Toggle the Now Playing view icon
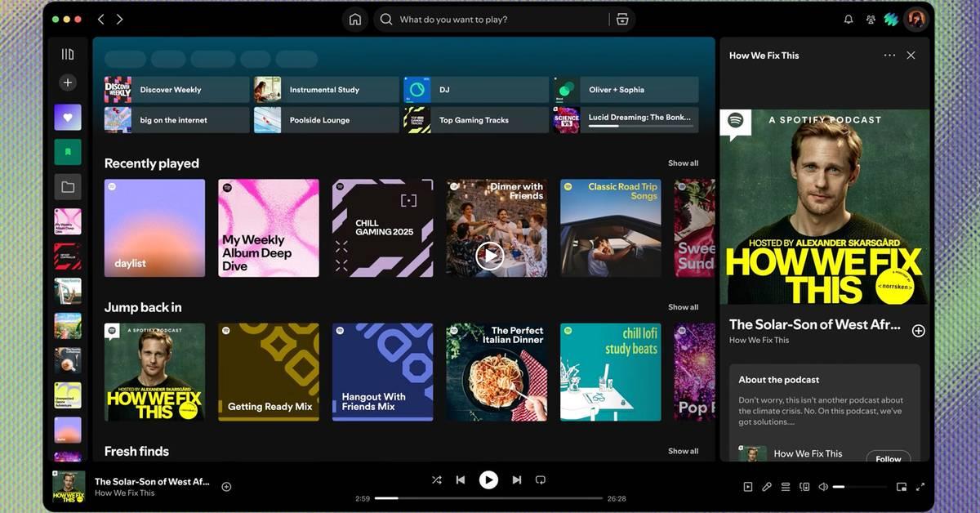Viewport: 980px width, 513px height. tap(747, 487)
